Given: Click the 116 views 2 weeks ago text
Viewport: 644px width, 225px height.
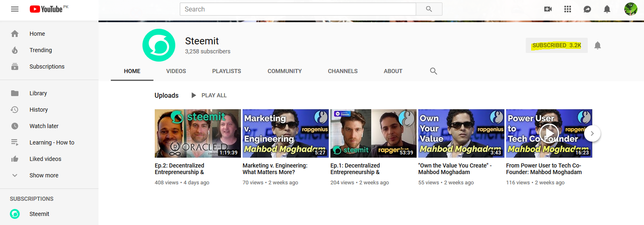Looking at the screenshot, I should click(x=535, y=183).
